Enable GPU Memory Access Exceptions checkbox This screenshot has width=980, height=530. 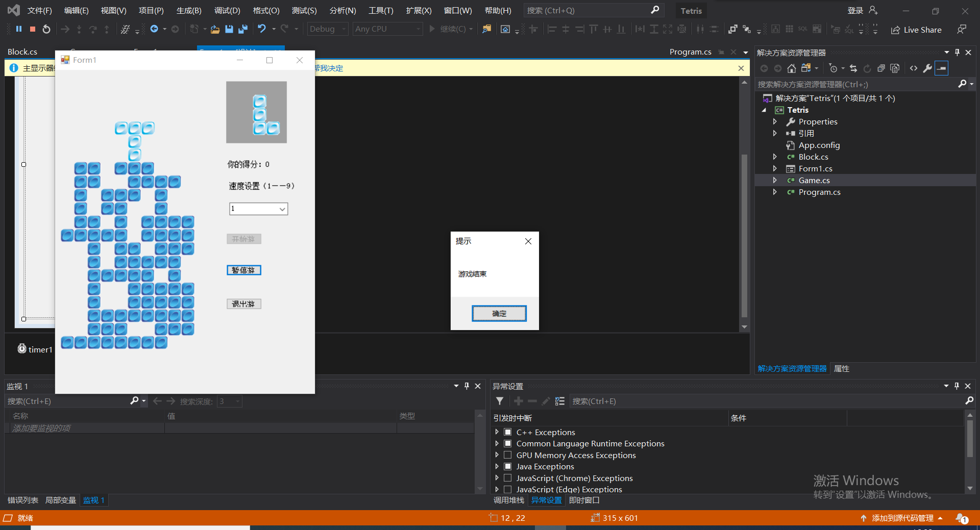point(508,455)
